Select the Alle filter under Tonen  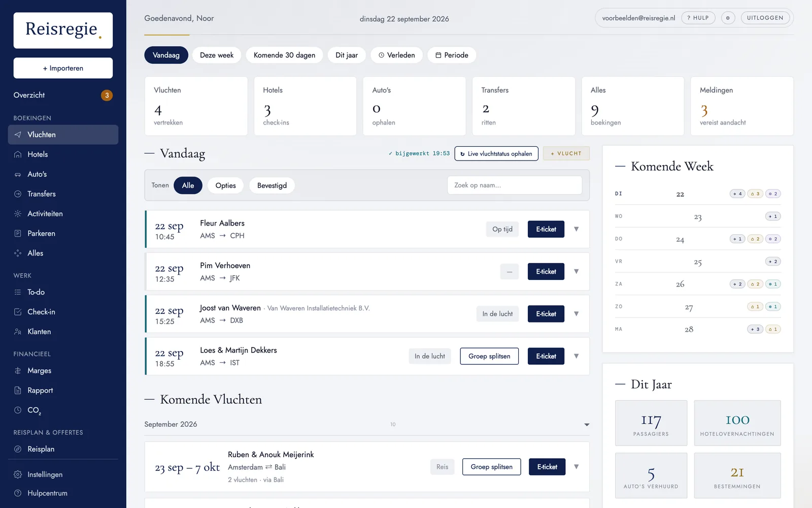pyautogui.click(x=188, y=185)
